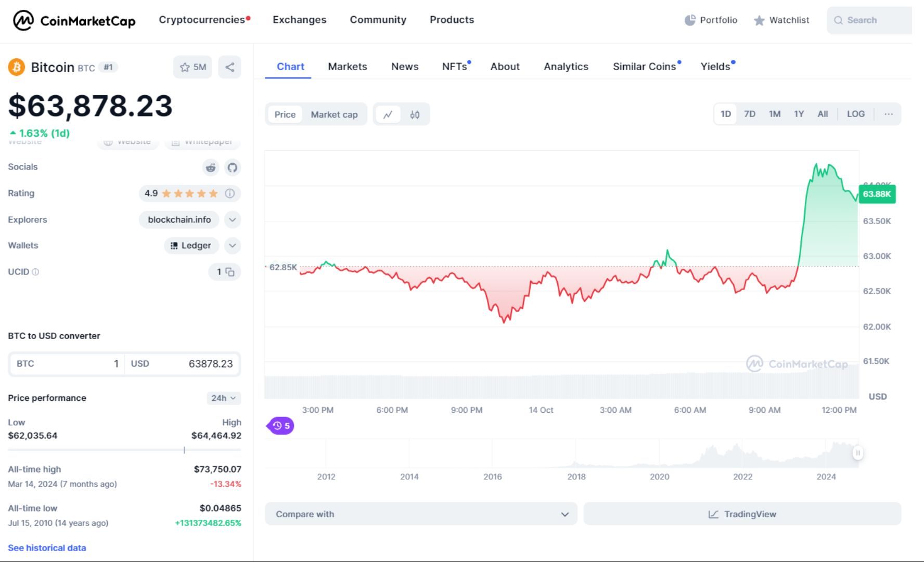Switch to the Markets tab
The height and width of the screenshot is (562, 924).
pyautogui.click(x=347, y=67)
